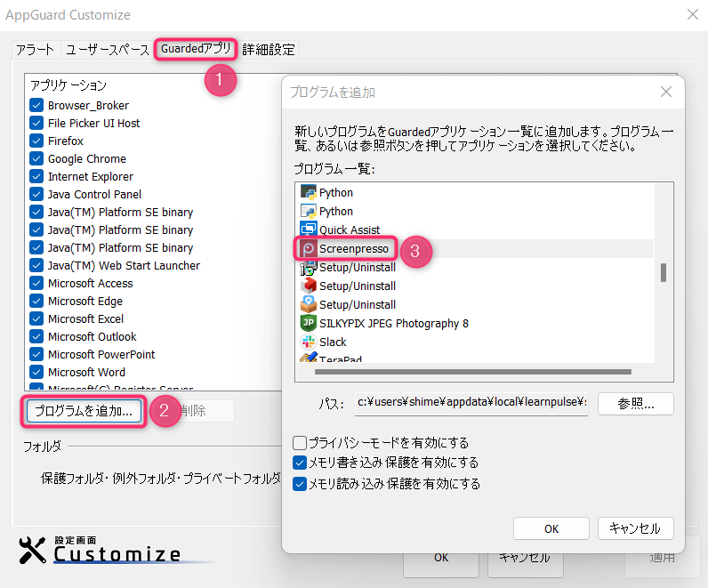Click the program list vertical scrollbar thumb

pos(664,272)
